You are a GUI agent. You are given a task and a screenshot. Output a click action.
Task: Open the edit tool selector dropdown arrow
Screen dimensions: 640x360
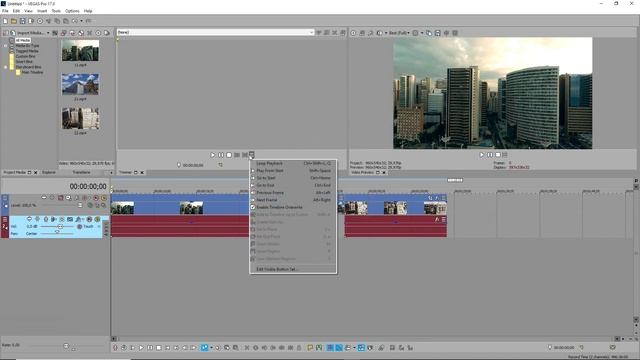click(211, 348)
